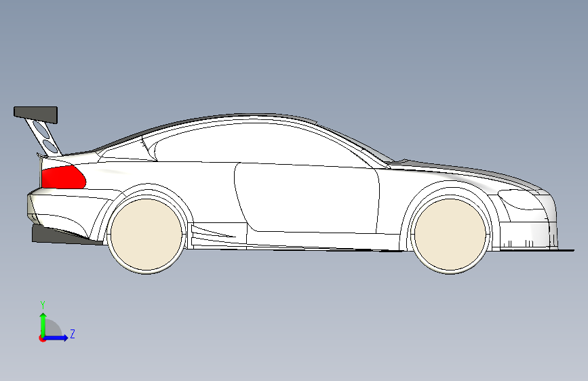Select the side window glass surface
This screenshot has width=588, height=381.
(x=259, y=144)
